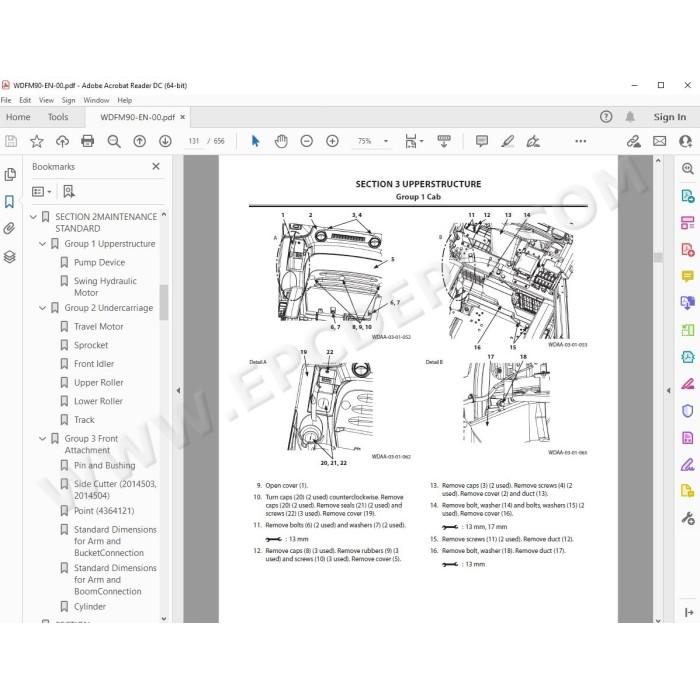Click the page number input field
This screenshot has width=700, height=700.
(x=193, y=141)
